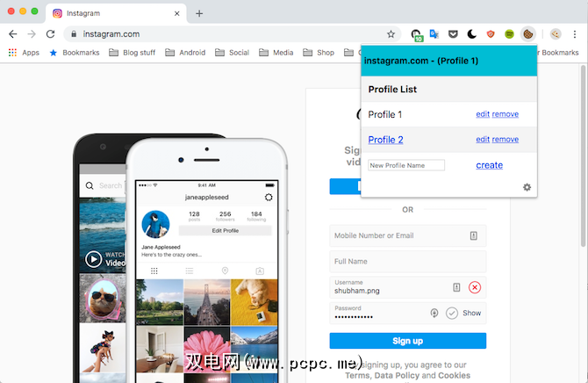The image size is (588, 383).
Task: Open Chrome's three-dot menu
Action: point(575,34)
